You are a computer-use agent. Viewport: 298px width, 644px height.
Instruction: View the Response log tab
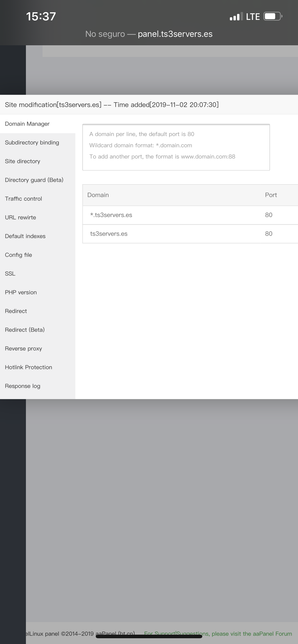23,386
